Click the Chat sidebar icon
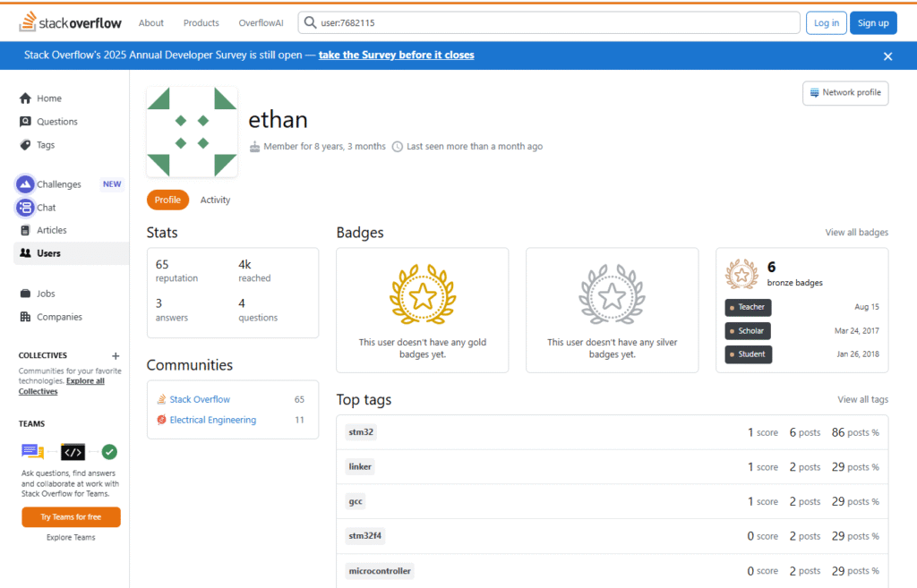The height and width of the screenshot is (588, 917). tap(25, 208)
